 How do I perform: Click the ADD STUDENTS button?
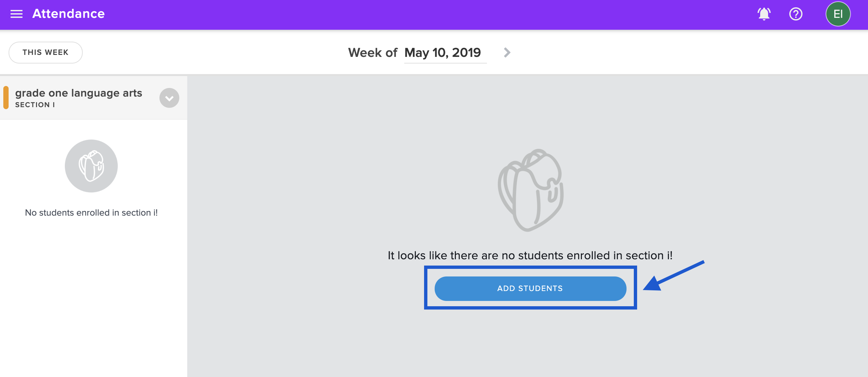click(530, 288)
